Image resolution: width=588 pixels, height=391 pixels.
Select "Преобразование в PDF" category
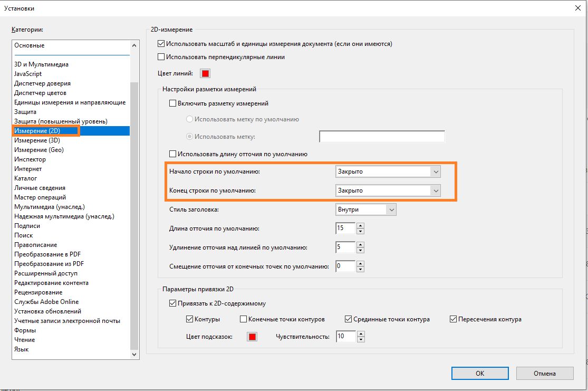pos(47,254)
